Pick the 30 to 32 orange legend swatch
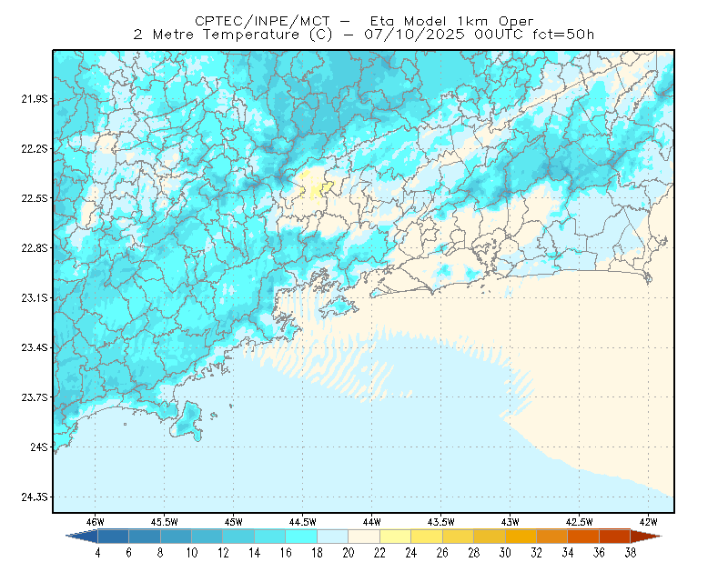Viewport: 728px width, 562px height. (x=521, y=536)
